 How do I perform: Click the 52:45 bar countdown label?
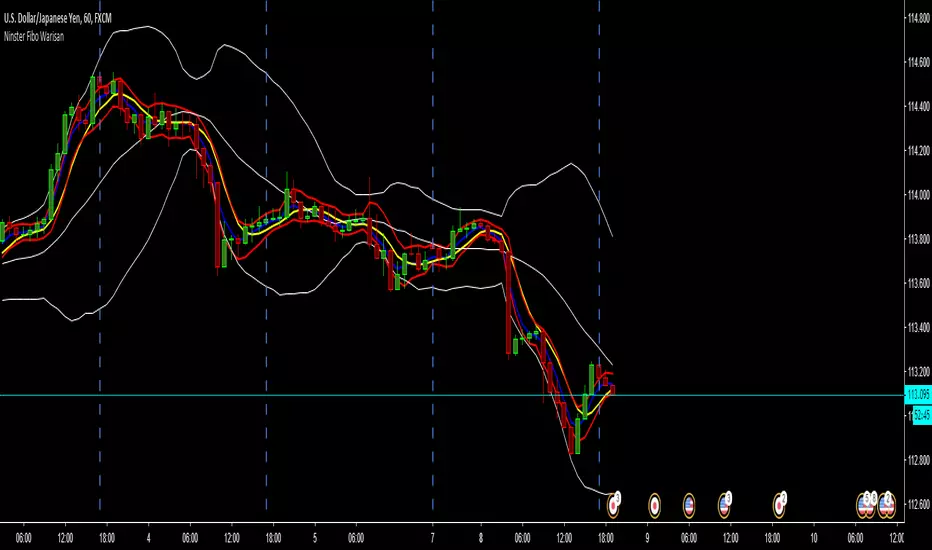[922, 415]
